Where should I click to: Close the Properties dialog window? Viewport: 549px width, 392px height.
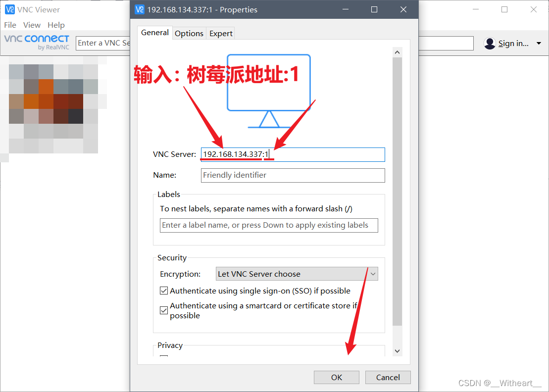(x=403, y=9)
